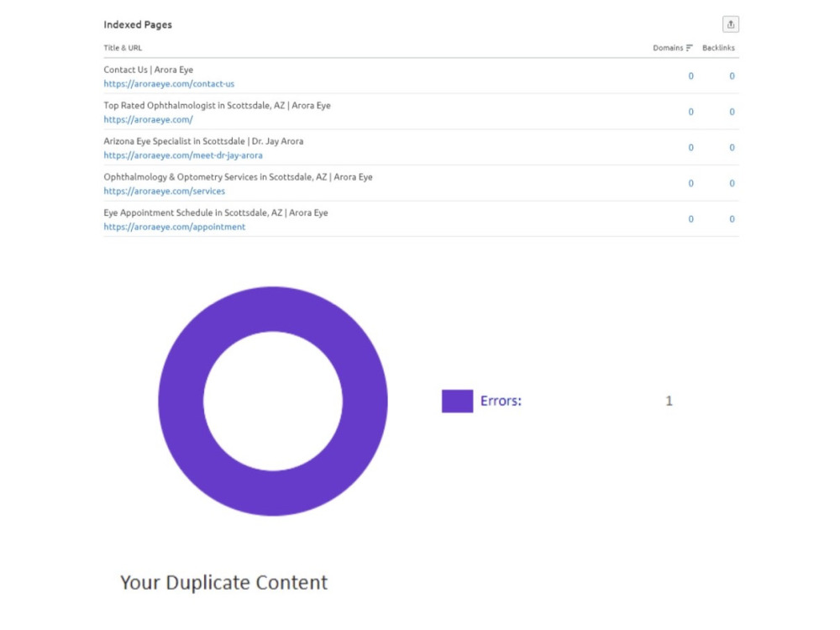The width and height of the screenshot is (840, 630).
Task: Open the aroraeye.com/appointment link
Action: point(174,227)
